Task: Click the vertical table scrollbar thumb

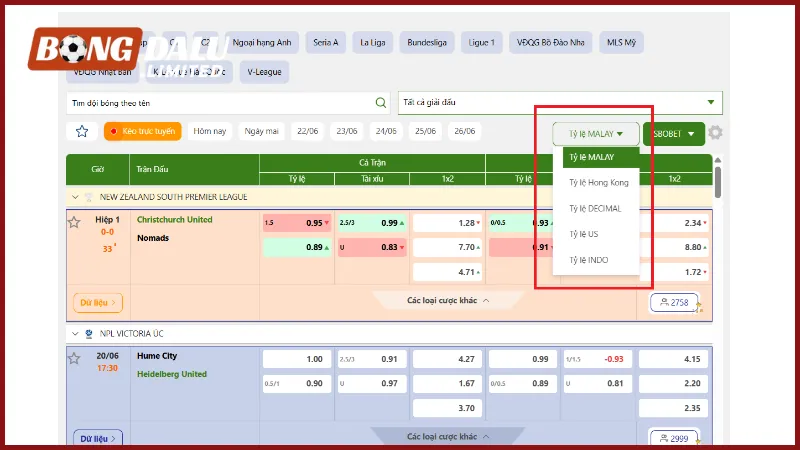Action: click(x=718, y=181)
